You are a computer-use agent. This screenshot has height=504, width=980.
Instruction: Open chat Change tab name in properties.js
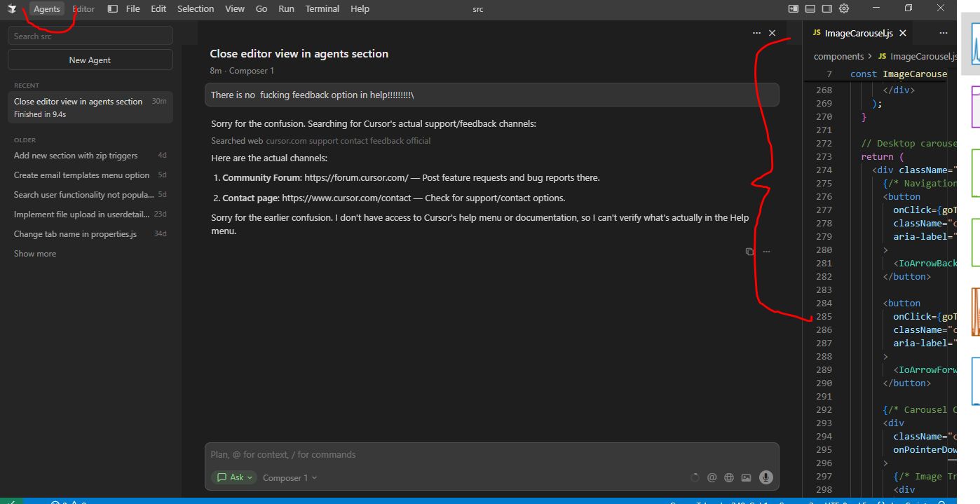click(90, 234)
